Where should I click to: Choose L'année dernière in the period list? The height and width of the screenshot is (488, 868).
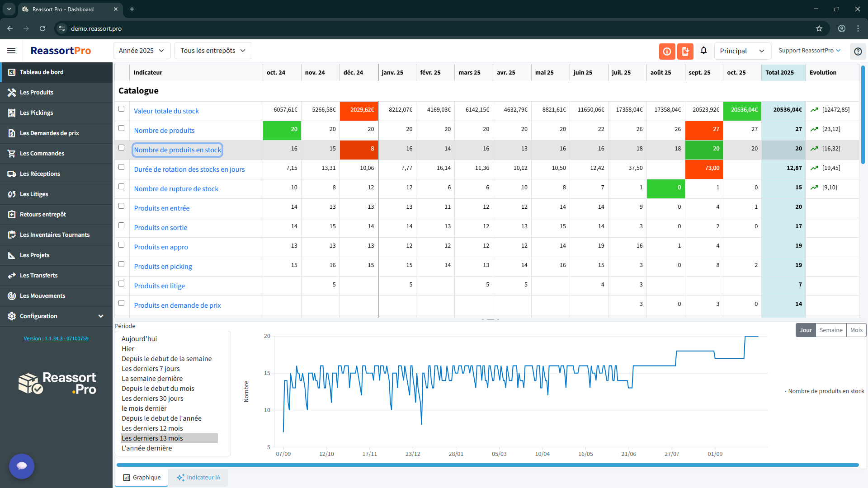[146, 448]
